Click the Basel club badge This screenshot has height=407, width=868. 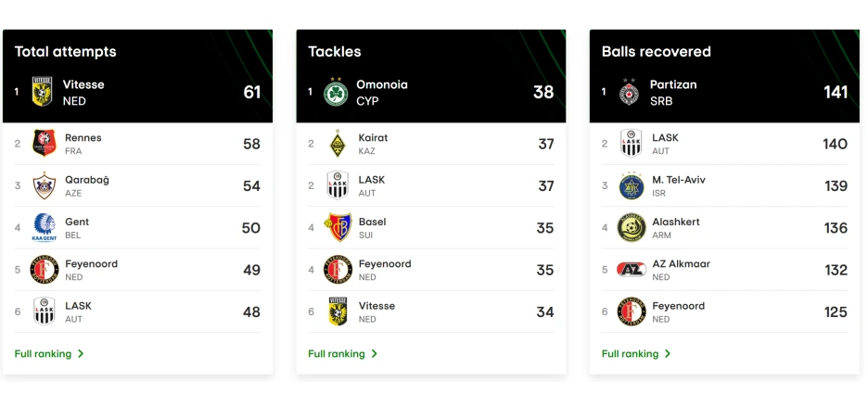tap(338, 227)
